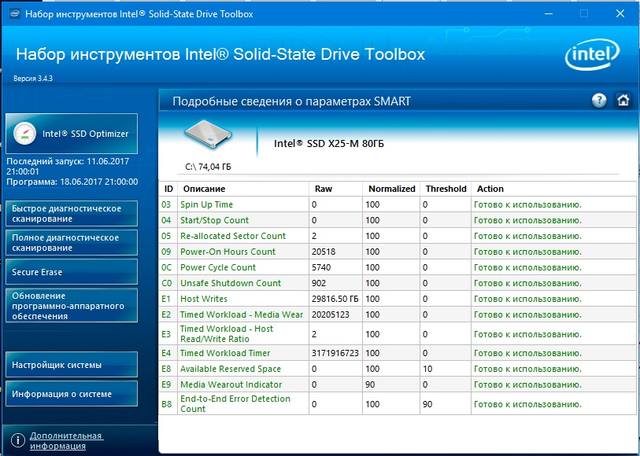Go to home screen via house icon
Screen dimensions: 640x456
pos(623,100)
